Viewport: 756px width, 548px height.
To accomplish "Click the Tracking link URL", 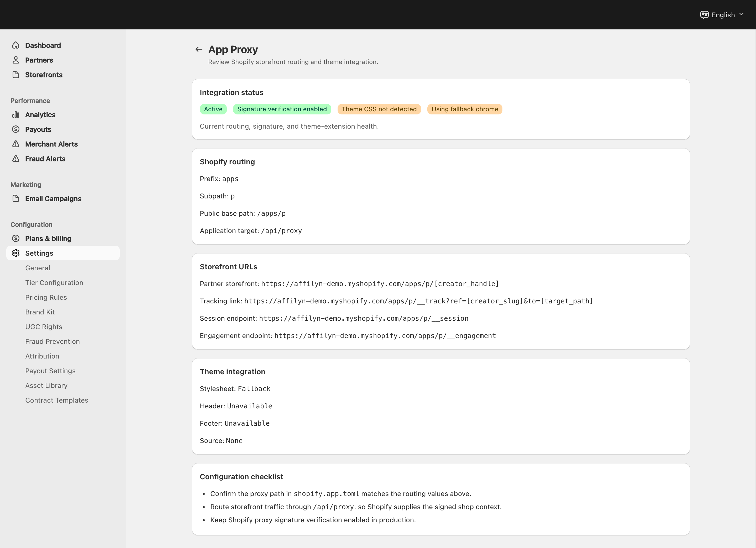I will tap(418, 301).
